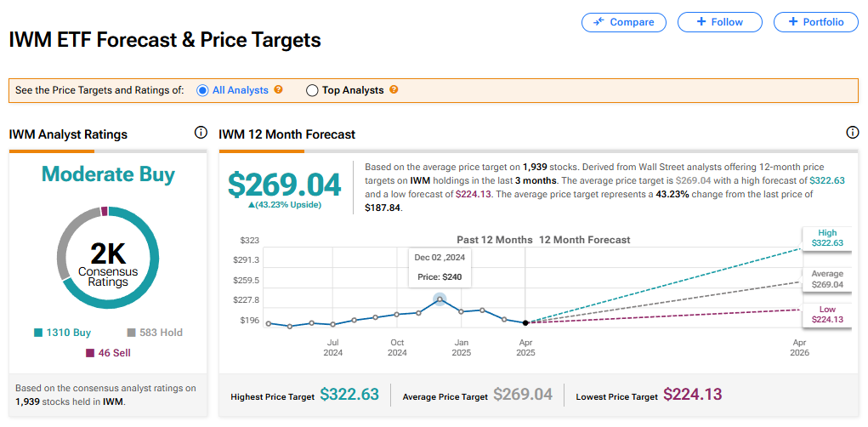
Task: Click the Dec 02, 2024 chart point
Action: (440, 299)
